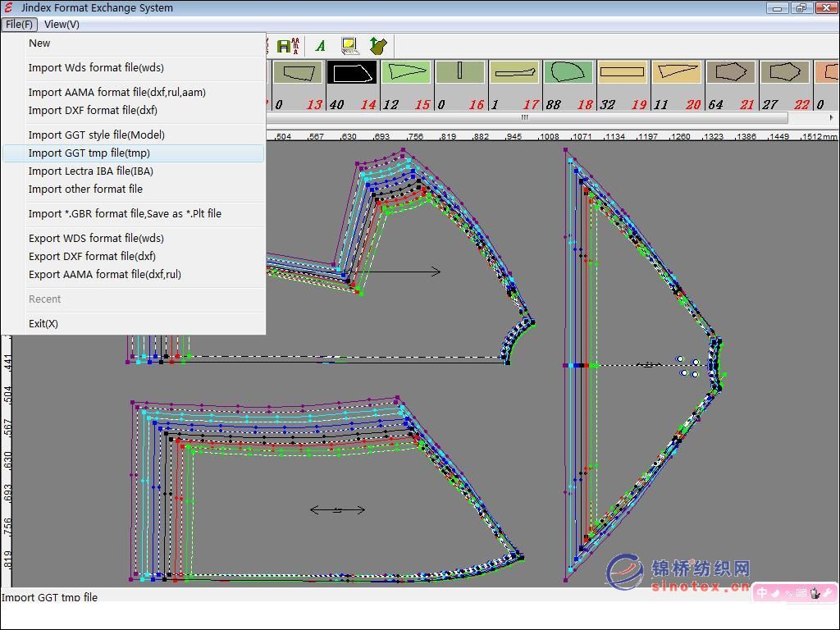Click Import Wds format file(wds)
Image resolution: width=840 pixels, height=630 pixels.
tap(96, 68)
